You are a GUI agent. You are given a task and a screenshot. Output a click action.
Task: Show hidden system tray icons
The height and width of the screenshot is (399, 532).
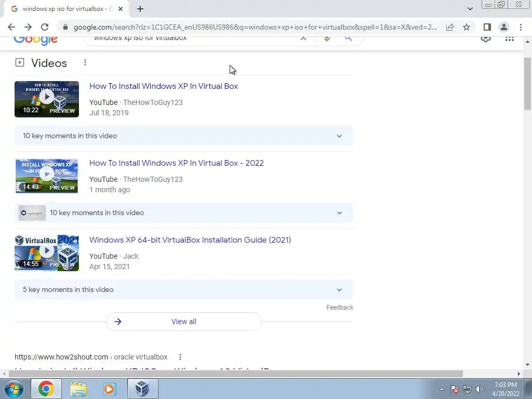442,389
